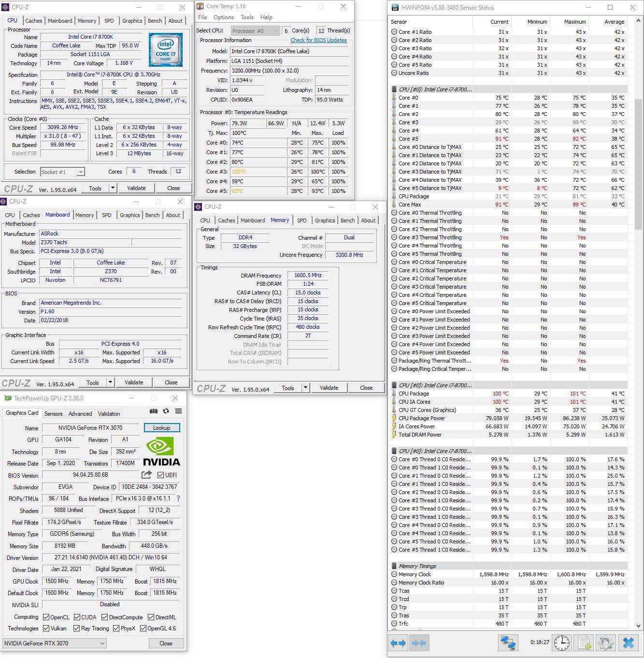644x658 pixels.
Task: Click Validate in CPU-Z Memory window
Action: [x=329, y=388]
